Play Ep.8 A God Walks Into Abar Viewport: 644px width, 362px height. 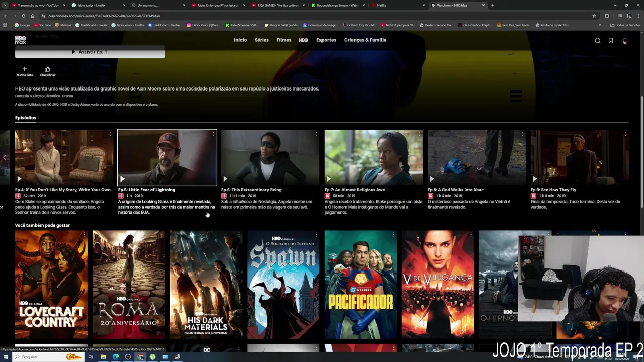pyautogui.click(x=432, y=179)
